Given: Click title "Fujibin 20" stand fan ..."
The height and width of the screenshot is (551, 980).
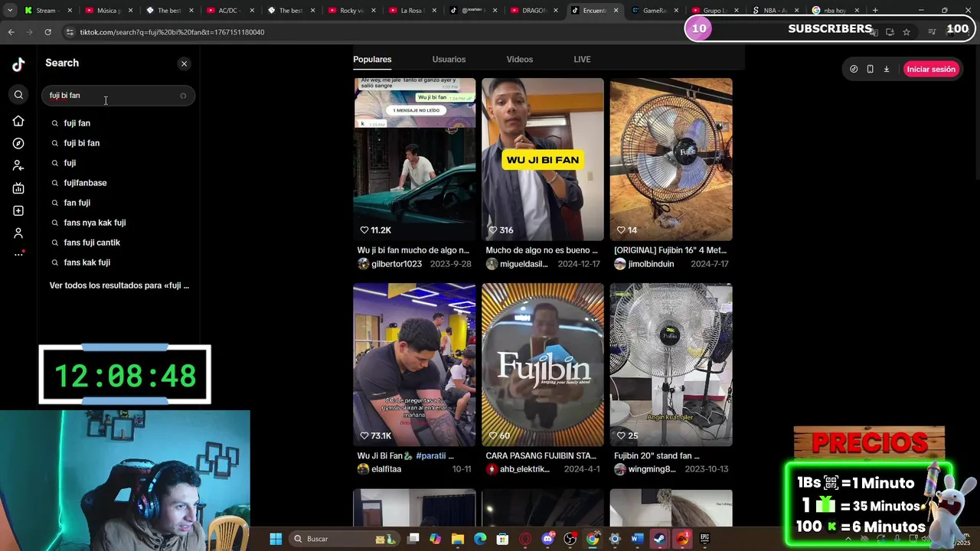Looking at the screenshot, I should point(657,455).
